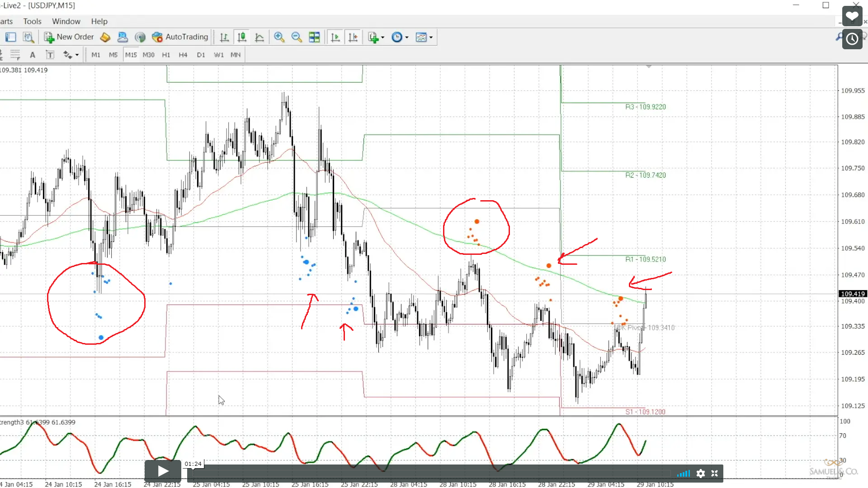Open the indicators list dropdown
Image resolution: width=868 pixels, height=488 pixels.
pos(376,37)
